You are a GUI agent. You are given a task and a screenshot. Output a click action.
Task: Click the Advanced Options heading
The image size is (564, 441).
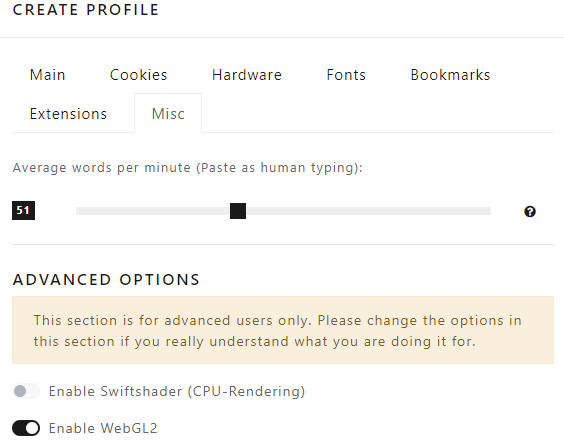click(x=106, y=280)
